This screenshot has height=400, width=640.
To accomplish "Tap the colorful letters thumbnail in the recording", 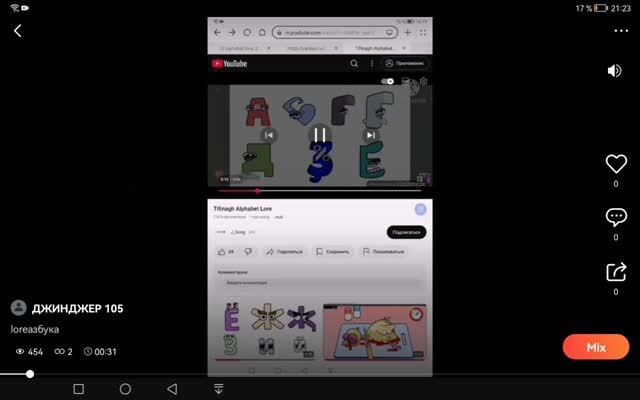I will click(265, 331).
